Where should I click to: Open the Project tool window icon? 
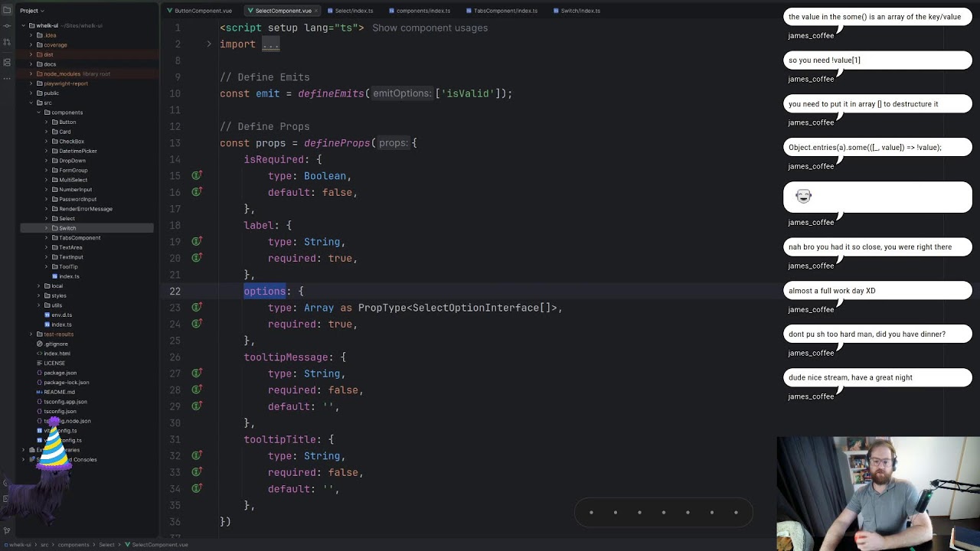click(x=7, y=11)
